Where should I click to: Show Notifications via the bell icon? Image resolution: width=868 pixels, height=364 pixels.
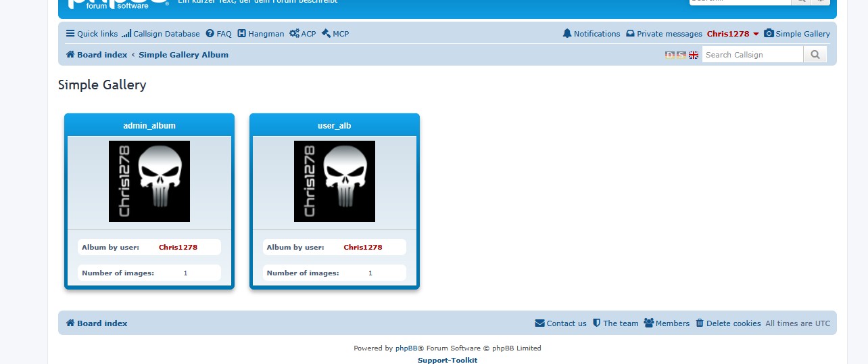click(592, 34)
